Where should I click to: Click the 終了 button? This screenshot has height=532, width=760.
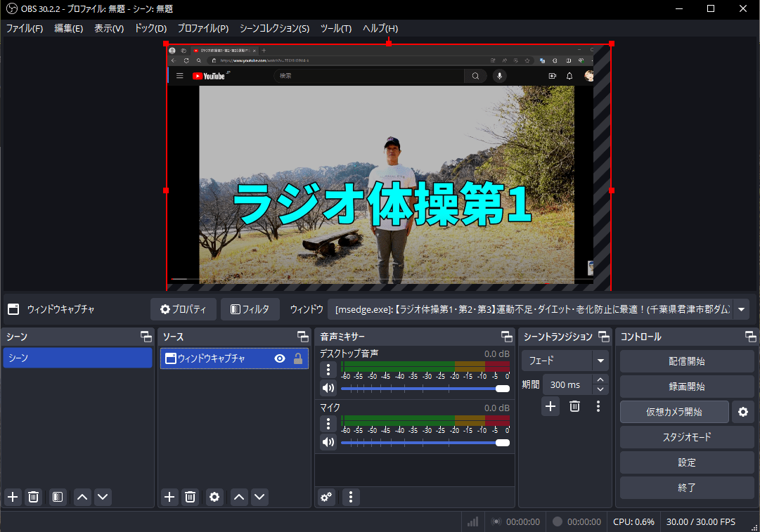point(687,488)
